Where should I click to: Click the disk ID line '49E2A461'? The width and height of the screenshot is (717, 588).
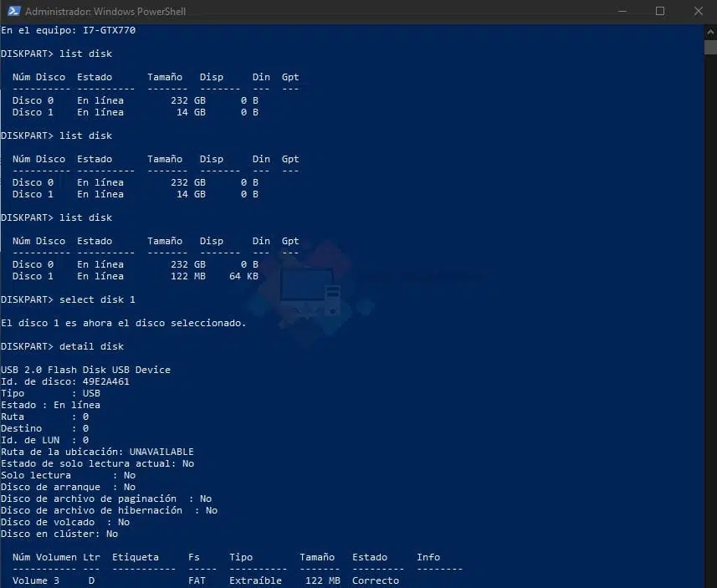65,381
